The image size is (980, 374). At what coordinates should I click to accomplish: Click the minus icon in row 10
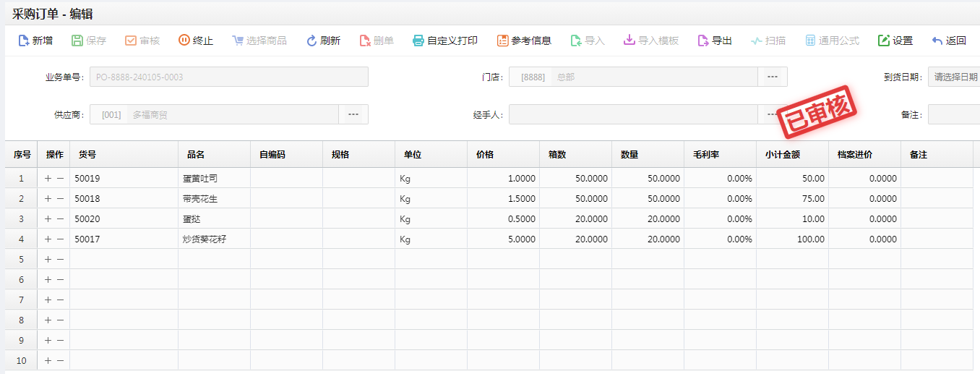60,360
